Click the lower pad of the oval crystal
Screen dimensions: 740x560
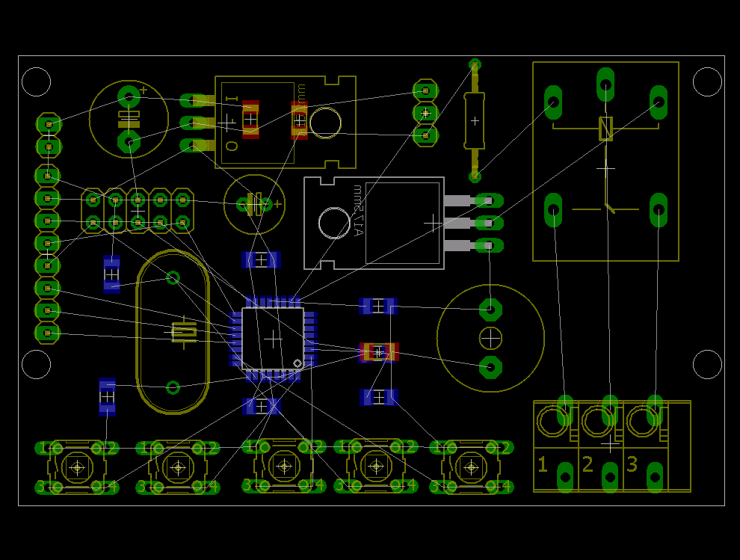coord(173,387)
